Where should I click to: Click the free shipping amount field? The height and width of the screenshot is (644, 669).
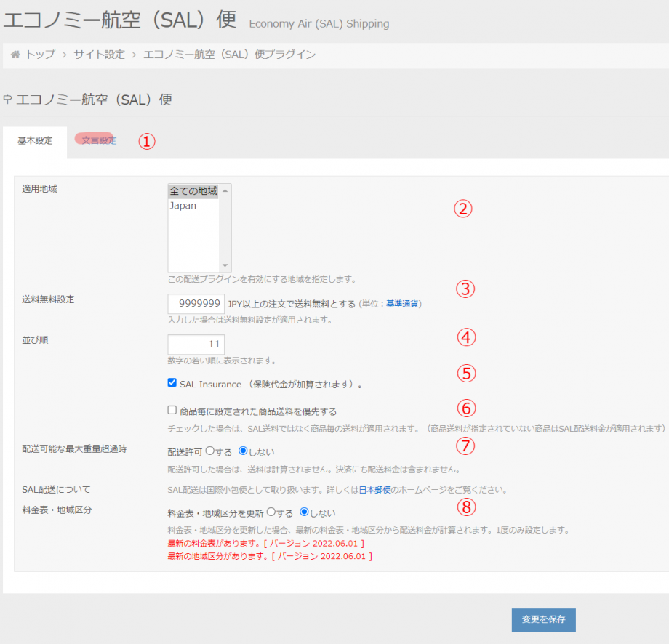pyautogui.click(x=196, y=304)
